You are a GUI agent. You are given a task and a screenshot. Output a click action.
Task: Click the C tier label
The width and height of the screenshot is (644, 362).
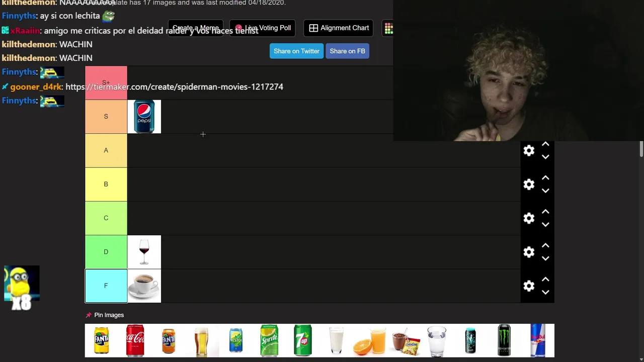106,218
